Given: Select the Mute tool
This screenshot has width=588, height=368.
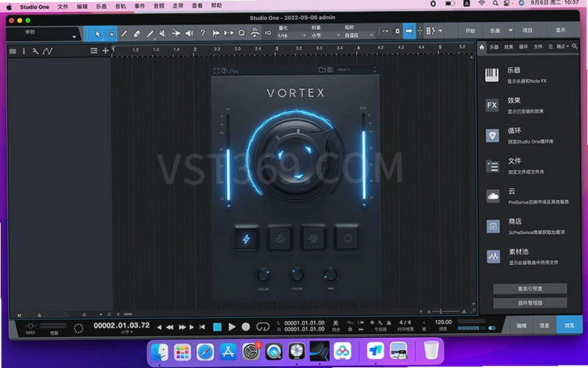Looking at the screenshot, I should click(162, 33).
